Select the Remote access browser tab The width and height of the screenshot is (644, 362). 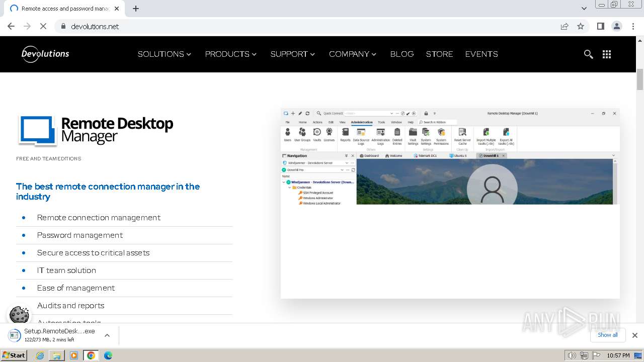click(x=64, y=9)
